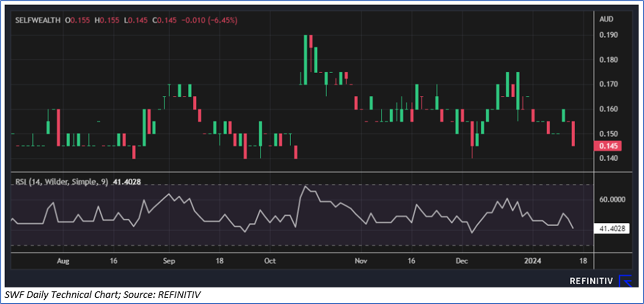Click the 0.170 price axis label

click(609, 85)
